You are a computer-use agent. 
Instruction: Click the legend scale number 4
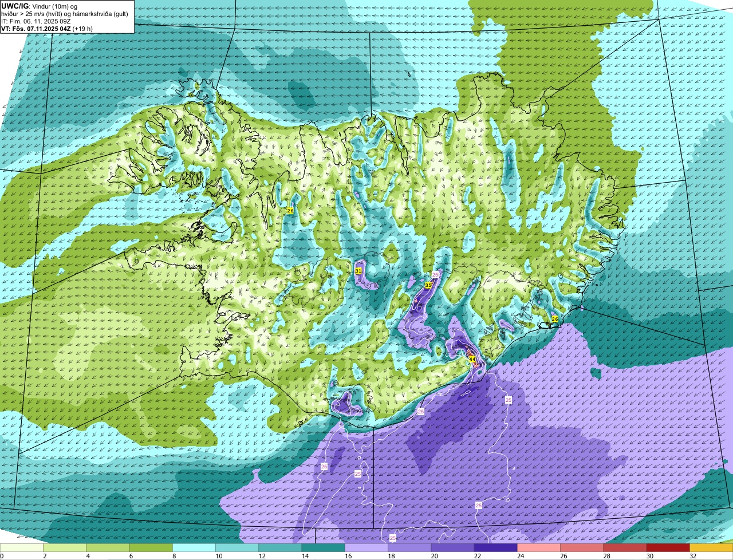[x=87, y=556]
